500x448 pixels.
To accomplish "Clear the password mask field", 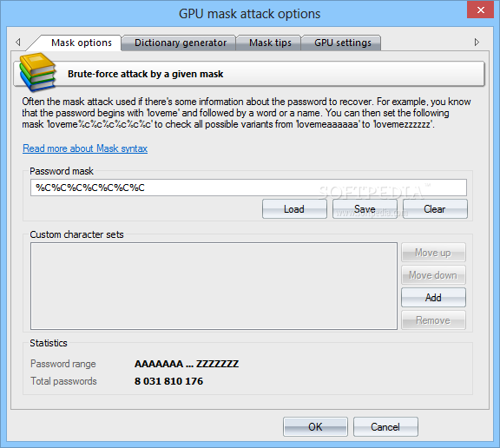I will point(435,209).
